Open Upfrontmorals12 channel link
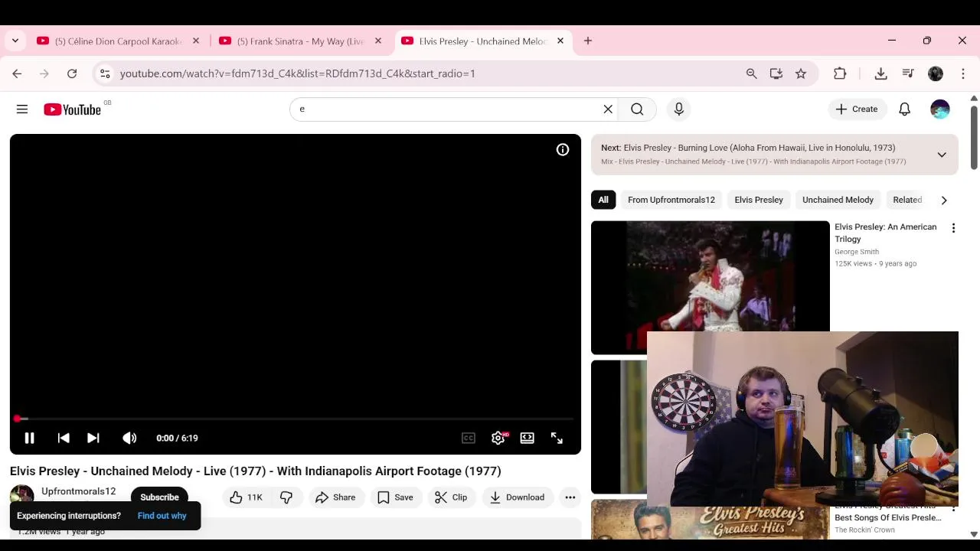 [79, 491]
